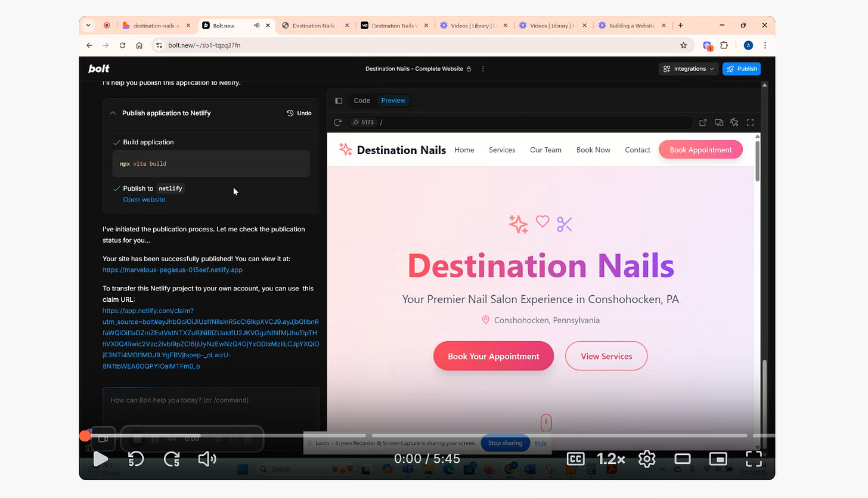
Task: Reload the Bolt preview pane
Action: point(337,122)
